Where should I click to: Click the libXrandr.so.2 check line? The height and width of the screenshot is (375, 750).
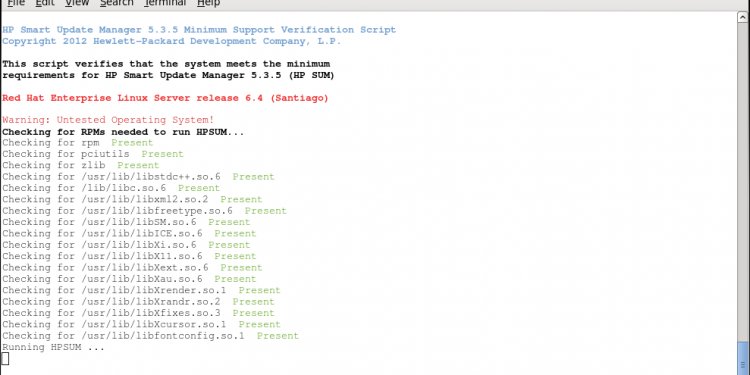point(138,302)
